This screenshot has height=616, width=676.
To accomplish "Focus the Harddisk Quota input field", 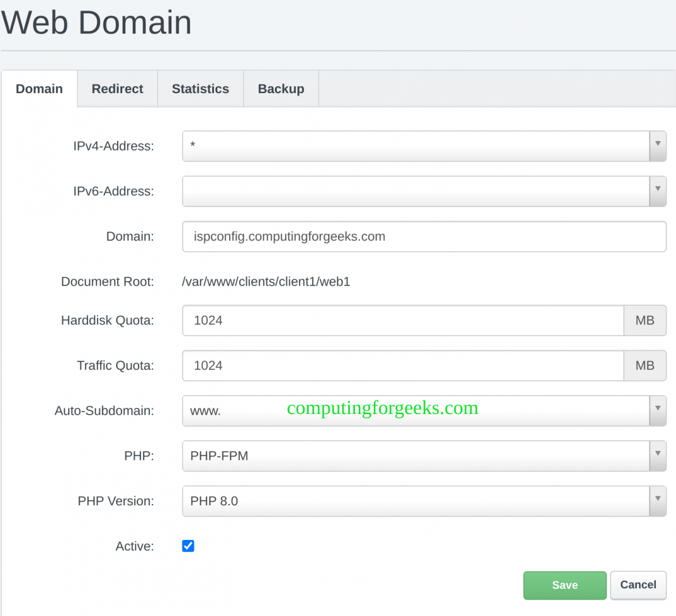I will pos(403,320).
